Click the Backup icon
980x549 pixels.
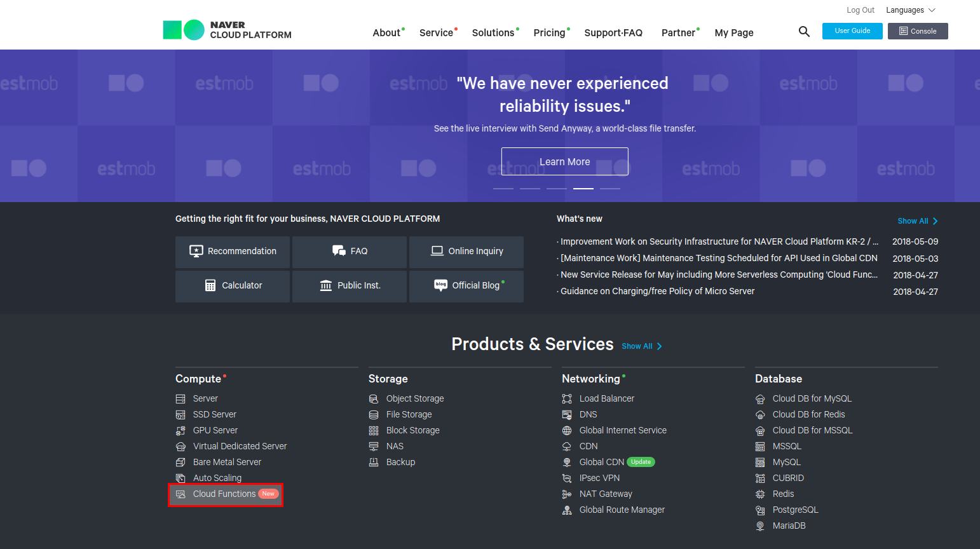pyautogui.click(x=374, y=462)
